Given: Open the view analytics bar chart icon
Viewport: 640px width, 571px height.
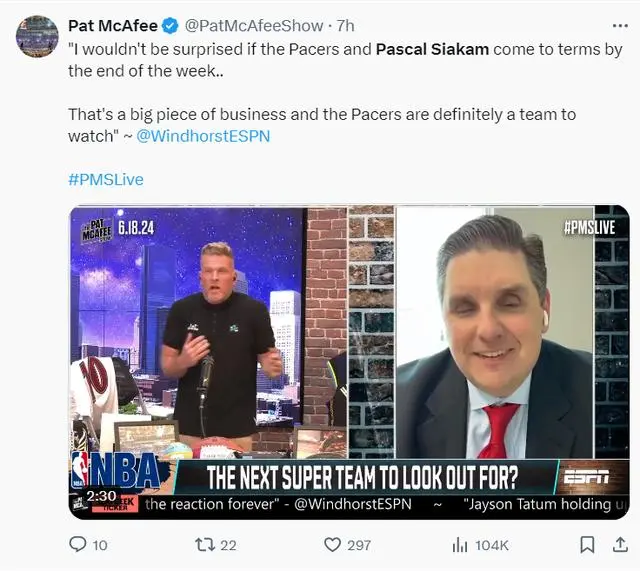Looking at the screenshot, I should 460,545.
